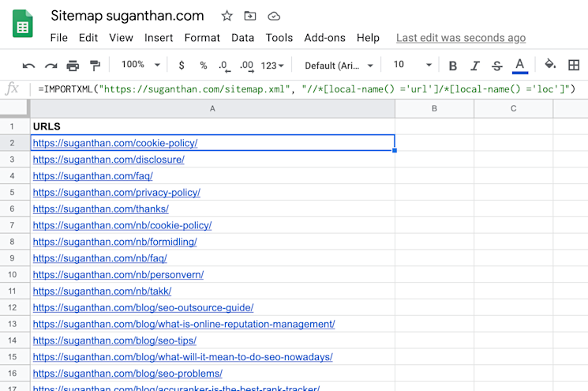This screenshot has height=391, width=588.
Task: Open the Help menu
Action: [x=368, y=38]
